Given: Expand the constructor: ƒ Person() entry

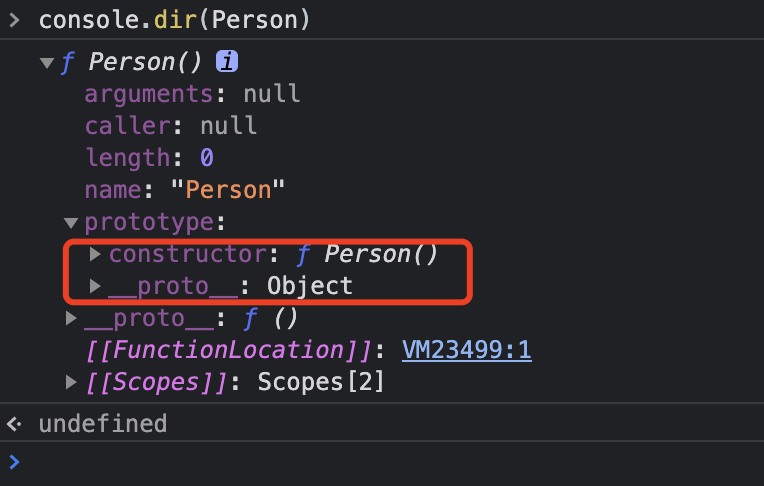Looking at the screenshot, I should pyautogui.click(x=96, y=254).
